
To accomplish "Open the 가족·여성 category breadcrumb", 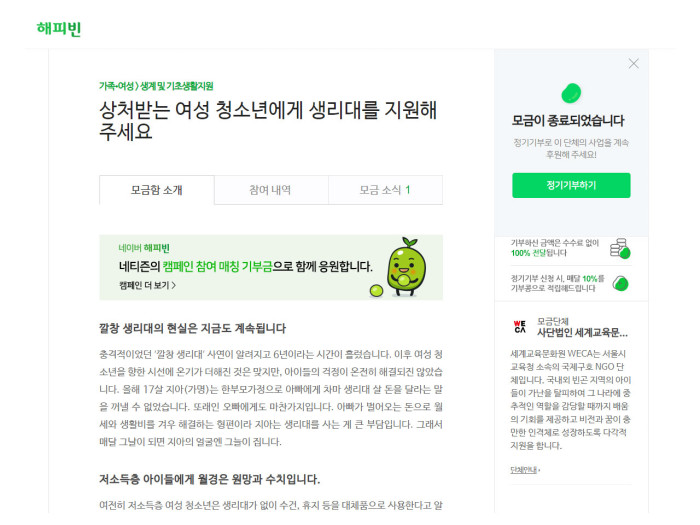I will (116, 86).
